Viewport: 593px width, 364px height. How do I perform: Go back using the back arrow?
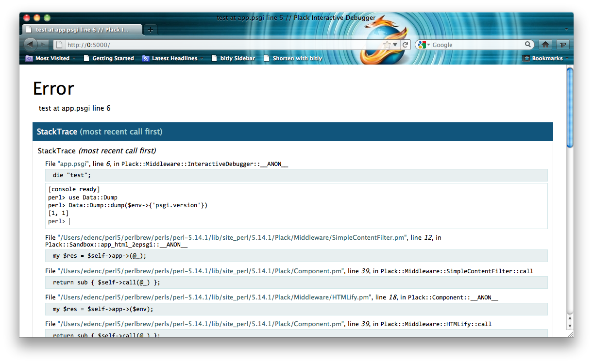click(x=30, y=45)
